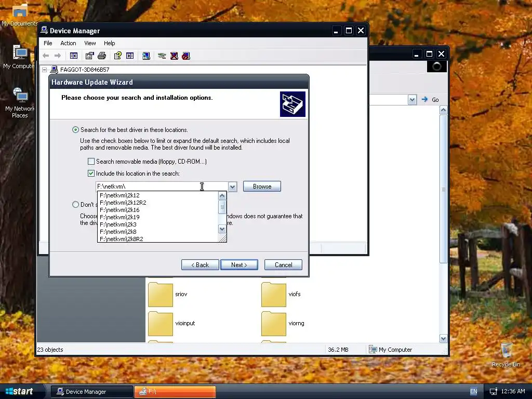Collapse the computer root node in device tree

(x=45, y=70)
